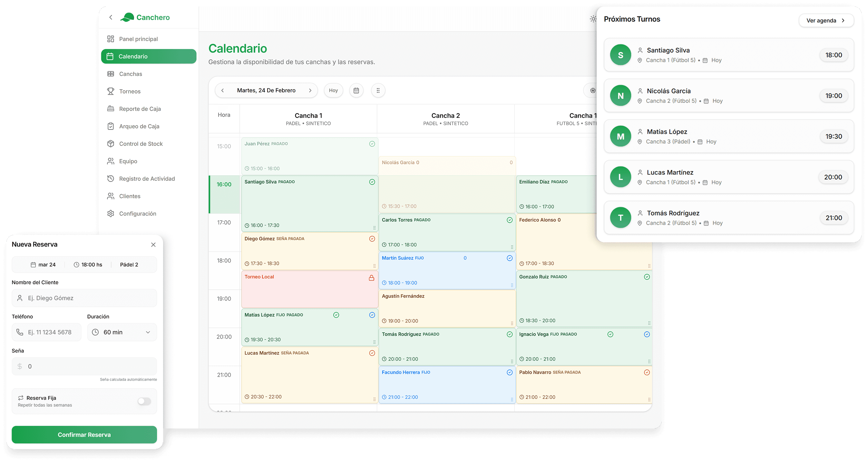Viewport: 868px width, 462px height.
Task: Go to next day with right chevron
Action: click(310, 90)
